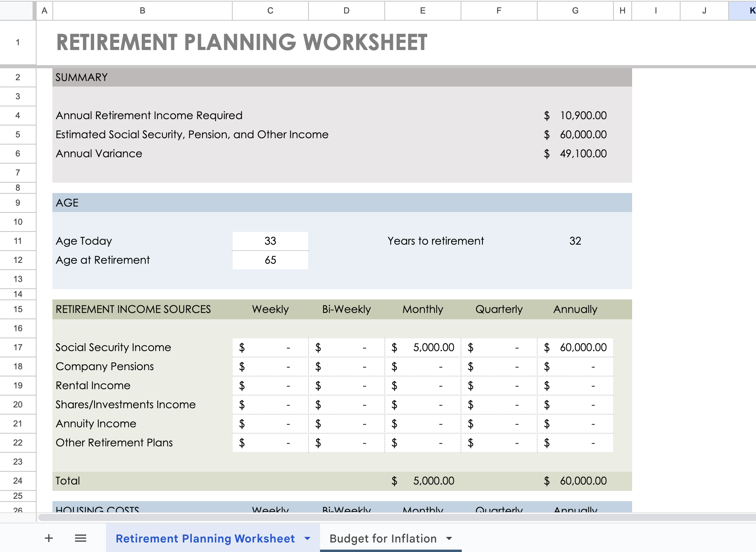Select the Years to retirement value cell
Screen dimensions: 756x552
click(x=575, y=241)
